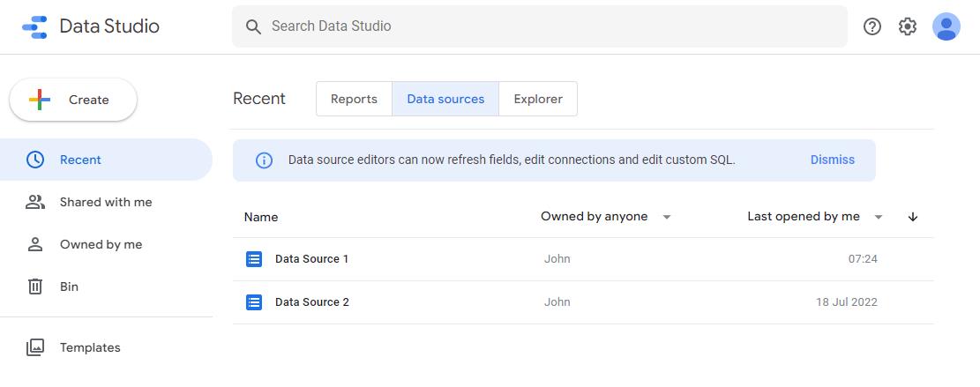This screenshot has width=980, height=387.
Task: Click the 07:24 last opened time
Action: (x=863, y=259)
